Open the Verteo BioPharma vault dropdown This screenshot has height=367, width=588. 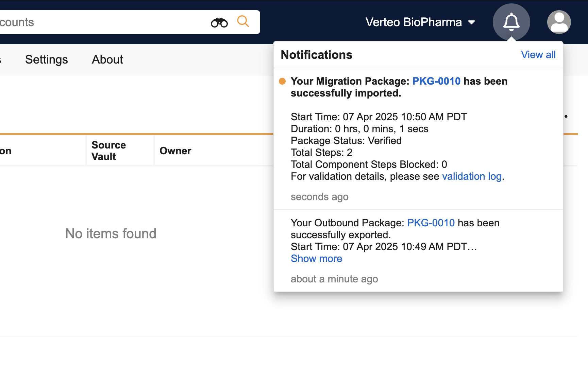420,22
